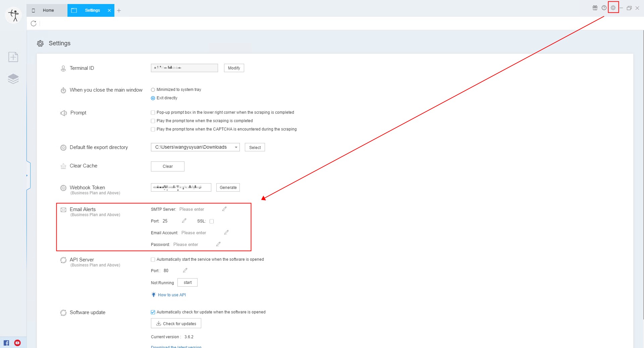Uncheck automatically check for update option
This screenshot has height=348, width=644.
click(x=153, y=312)
